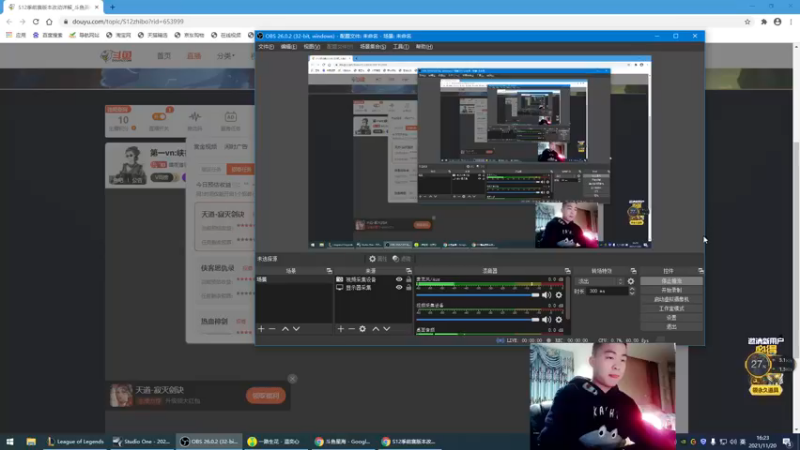Mute the second mixer audio channel
Viewport: 800px width, 450px height.
[546, 319]
